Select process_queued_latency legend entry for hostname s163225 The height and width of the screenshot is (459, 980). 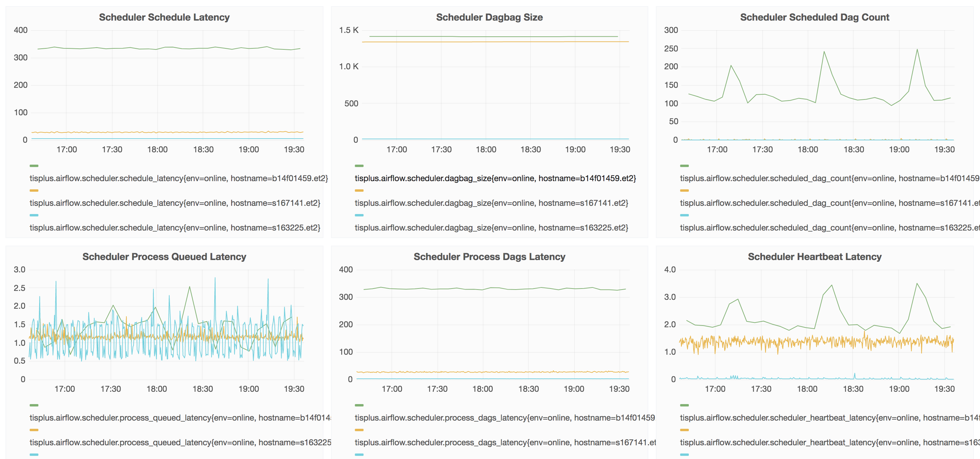180,442
